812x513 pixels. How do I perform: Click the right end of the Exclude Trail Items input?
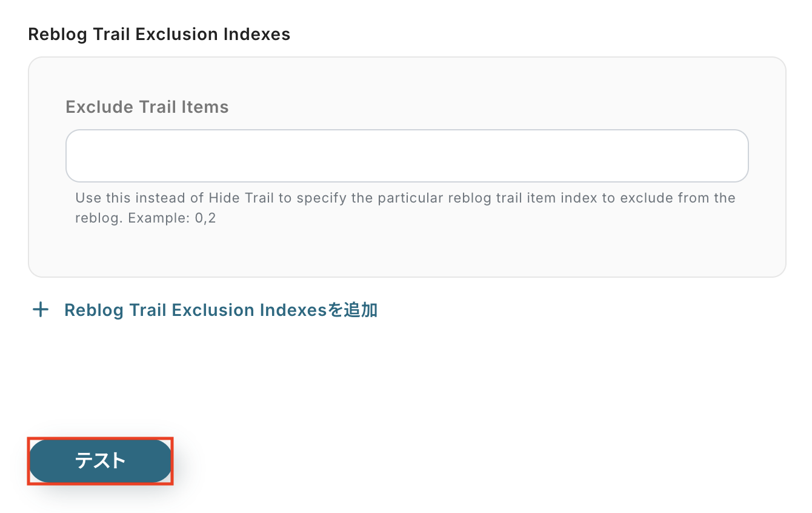pyautogui.click(x=727, y=156)
